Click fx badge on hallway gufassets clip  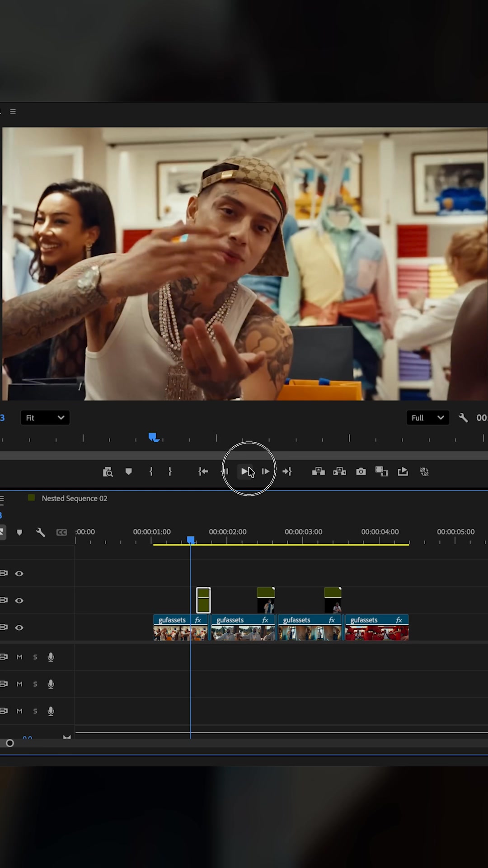[332, 620]
